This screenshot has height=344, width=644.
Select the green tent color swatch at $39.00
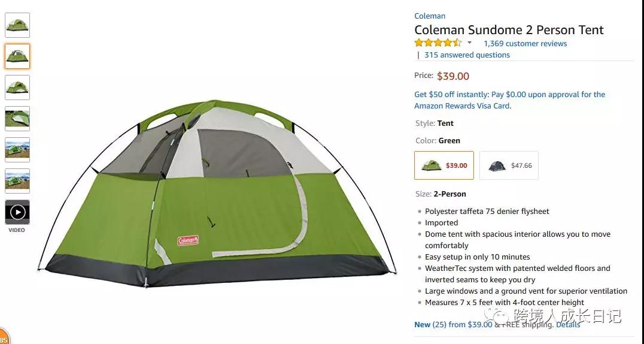pyautogui.click(x=443, y=165)
